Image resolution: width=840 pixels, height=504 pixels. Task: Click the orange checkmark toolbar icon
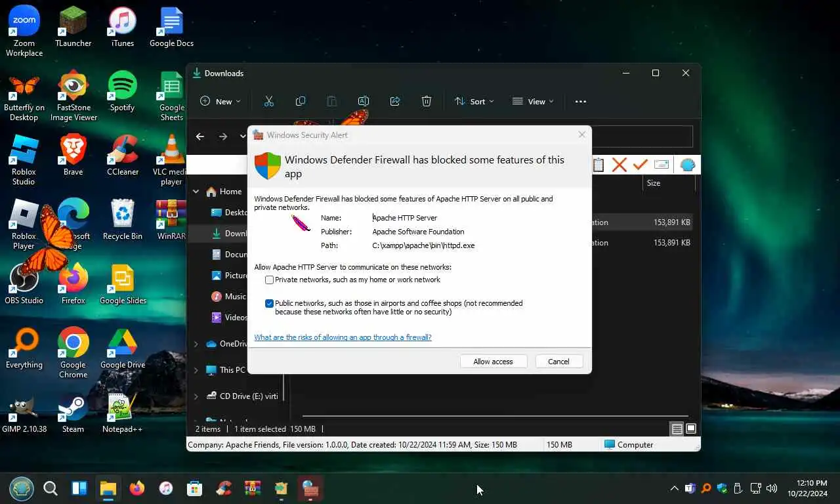tap(640, 165)
